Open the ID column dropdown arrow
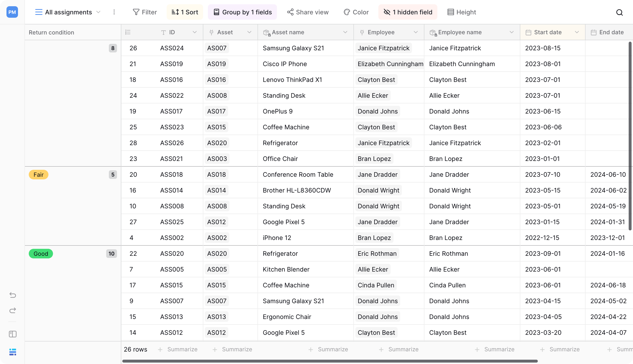Image resolution: width=633 pixels, height=364 pixels. pyautogui.click(x=194, y=32)
